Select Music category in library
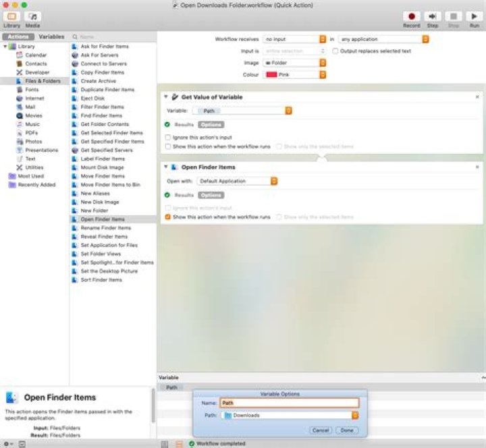The width and height of the screenshot is (486, 448). 32,124
